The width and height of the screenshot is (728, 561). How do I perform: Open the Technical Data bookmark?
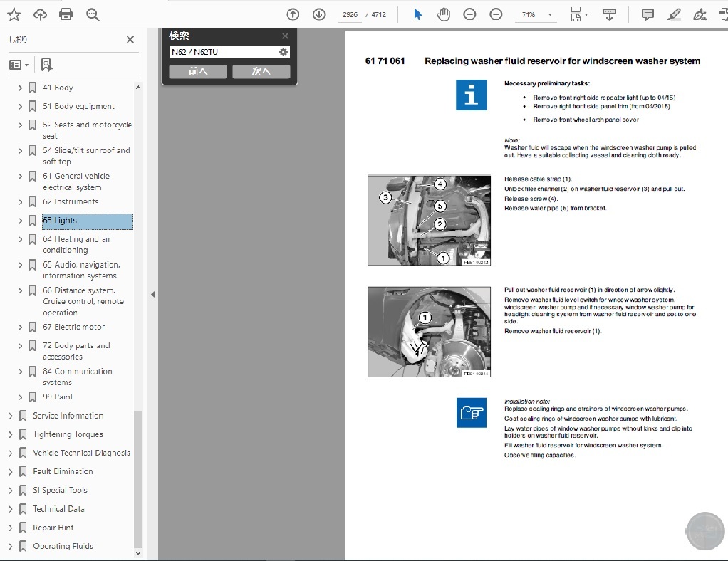click(58, 509)
